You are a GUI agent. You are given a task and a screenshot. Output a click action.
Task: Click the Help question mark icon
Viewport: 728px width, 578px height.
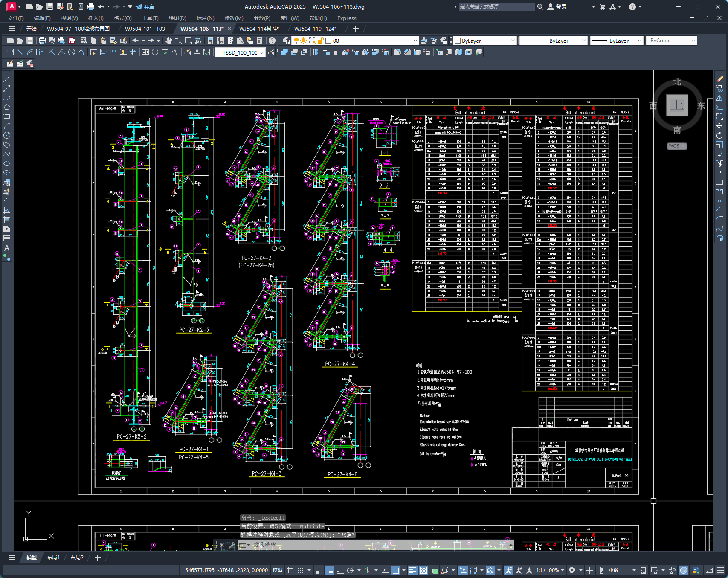pos(272,41)
